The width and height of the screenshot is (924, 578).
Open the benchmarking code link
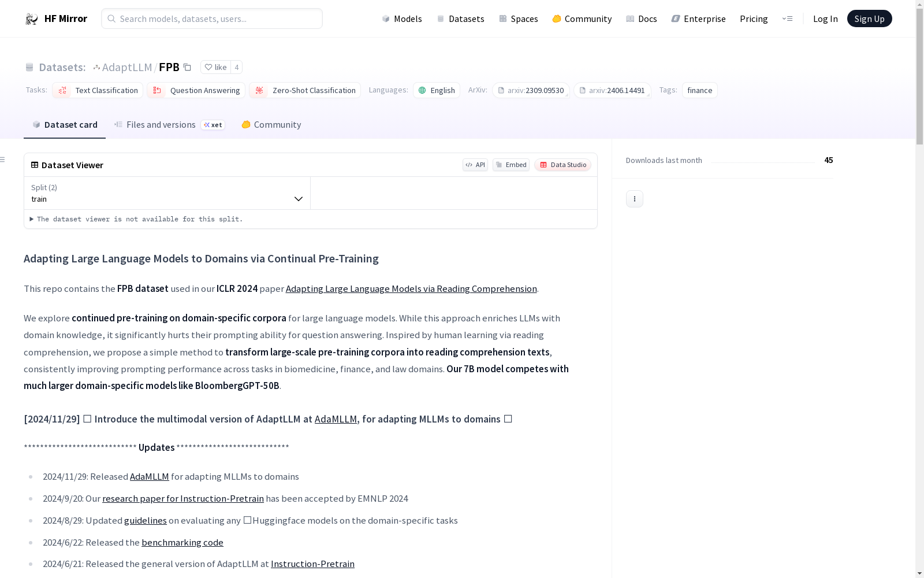coord(182,542)
